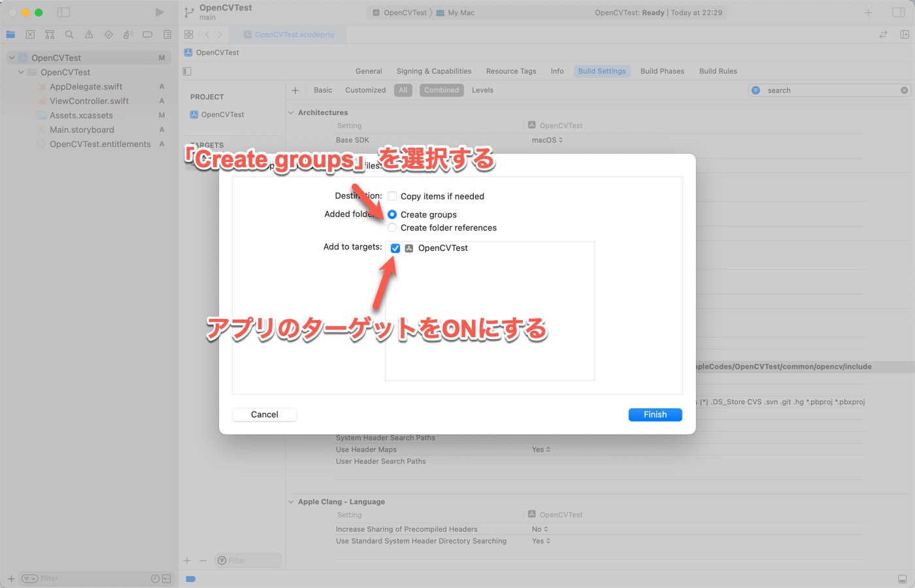Open the Info tab

coord(557,71)
